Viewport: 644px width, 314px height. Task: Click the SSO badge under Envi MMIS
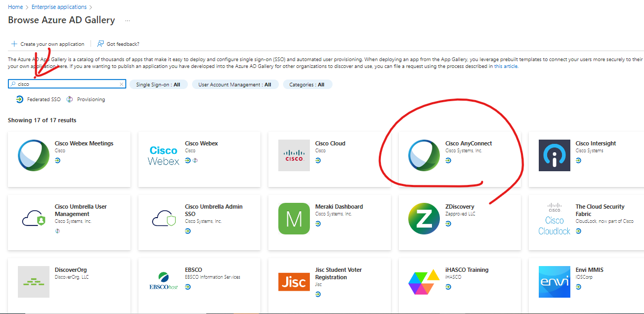tap(578, 287)
